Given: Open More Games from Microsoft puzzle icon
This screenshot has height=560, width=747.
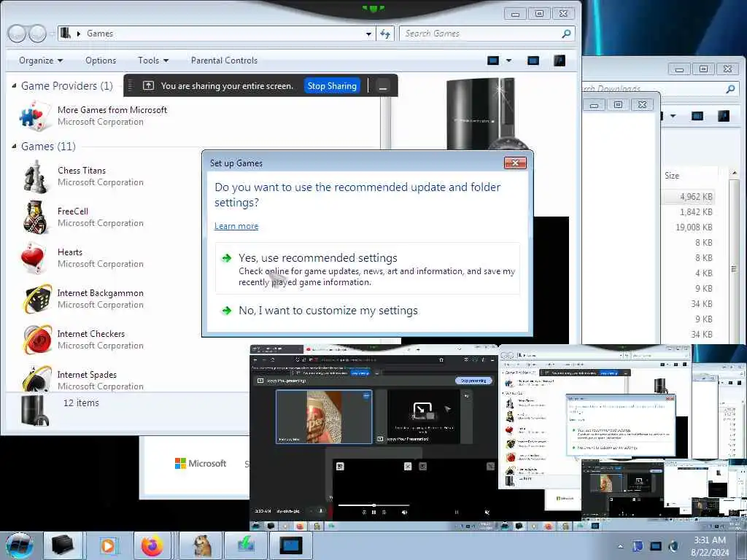Looking at the screenshot, I should coord(35,116).
